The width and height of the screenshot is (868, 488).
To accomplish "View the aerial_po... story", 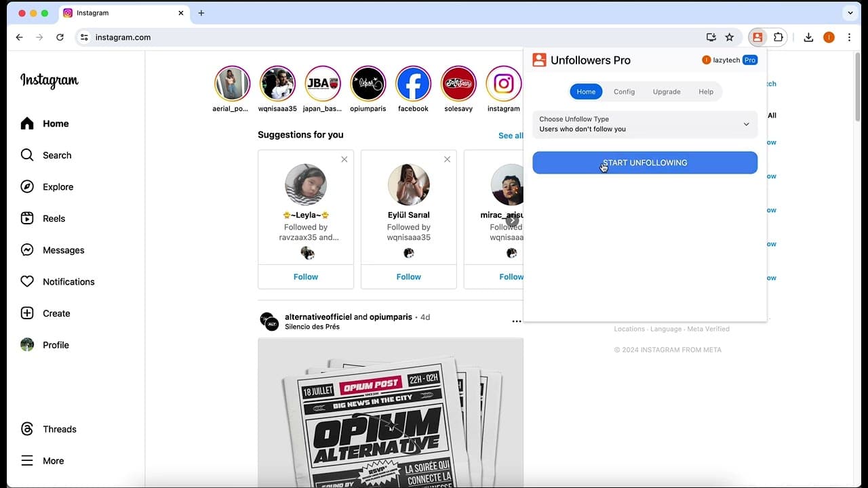I will tap(232, 83).
